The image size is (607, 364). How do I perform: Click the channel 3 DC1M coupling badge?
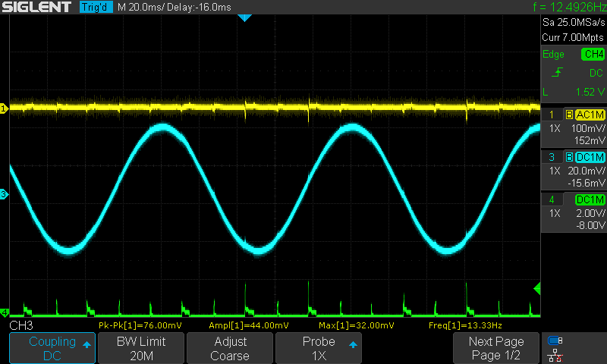point(590,157)
